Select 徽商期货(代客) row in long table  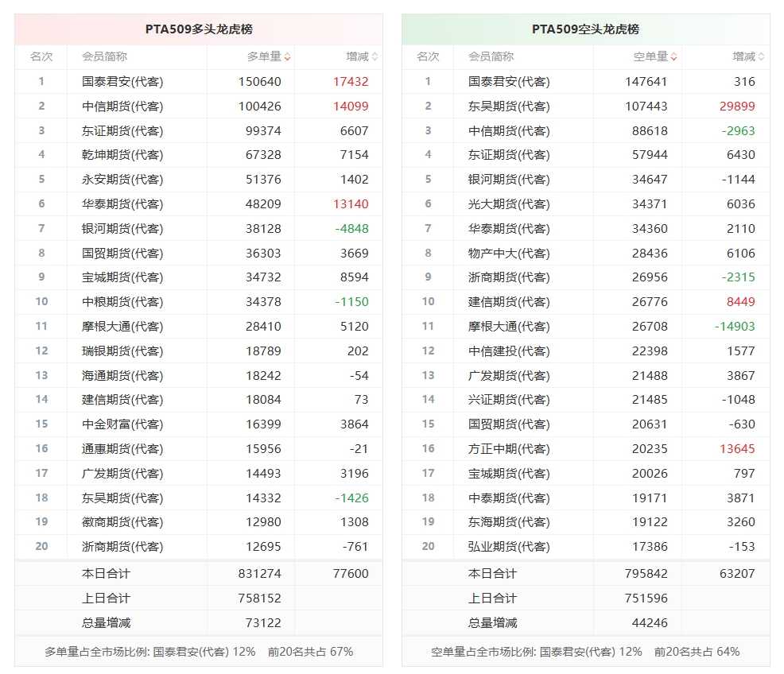coord(199,522)
